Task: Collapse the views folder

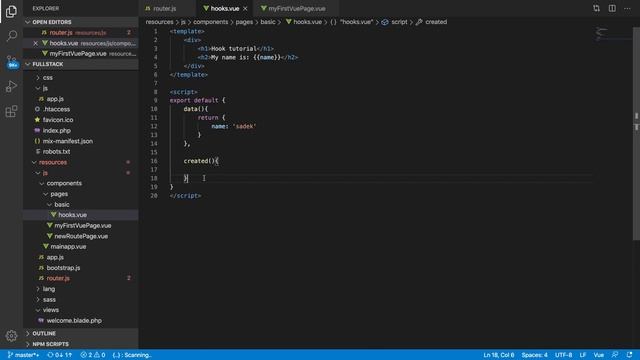Action: [51, 310]
